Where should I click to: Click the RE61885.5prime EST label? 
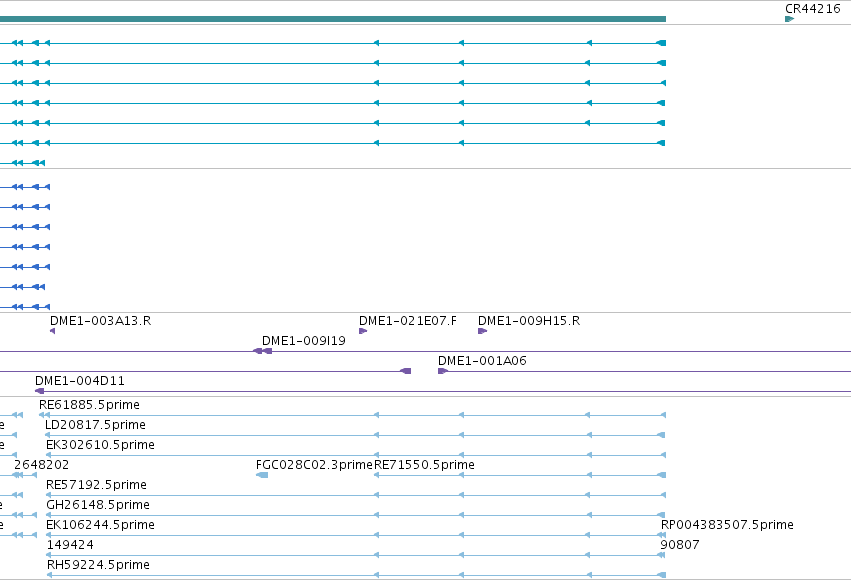[x=89, y=405]
